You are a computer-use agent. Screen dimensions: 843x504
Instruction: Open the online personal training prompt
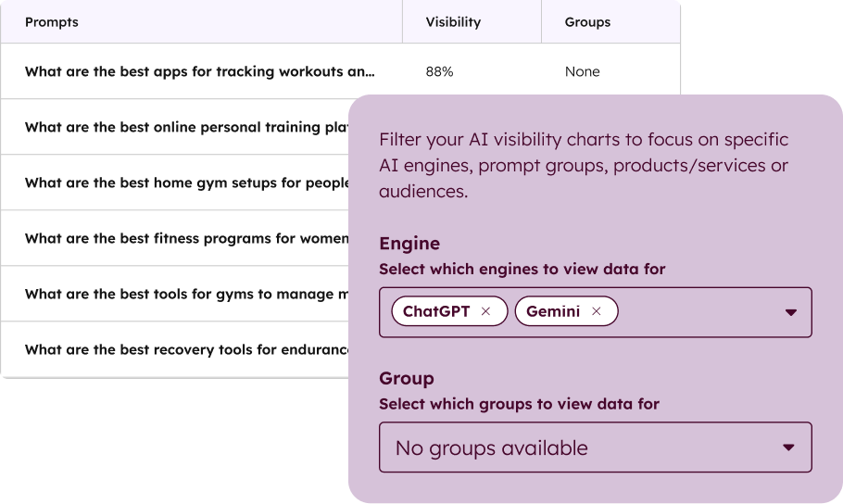click(185, 127)
